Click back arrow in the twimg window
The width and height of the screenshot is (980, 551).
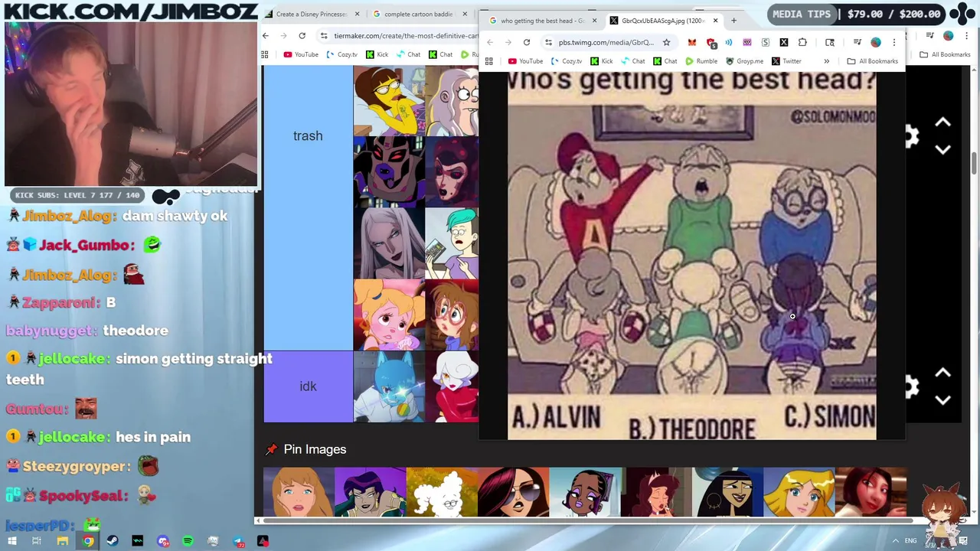tap(490, 42)
